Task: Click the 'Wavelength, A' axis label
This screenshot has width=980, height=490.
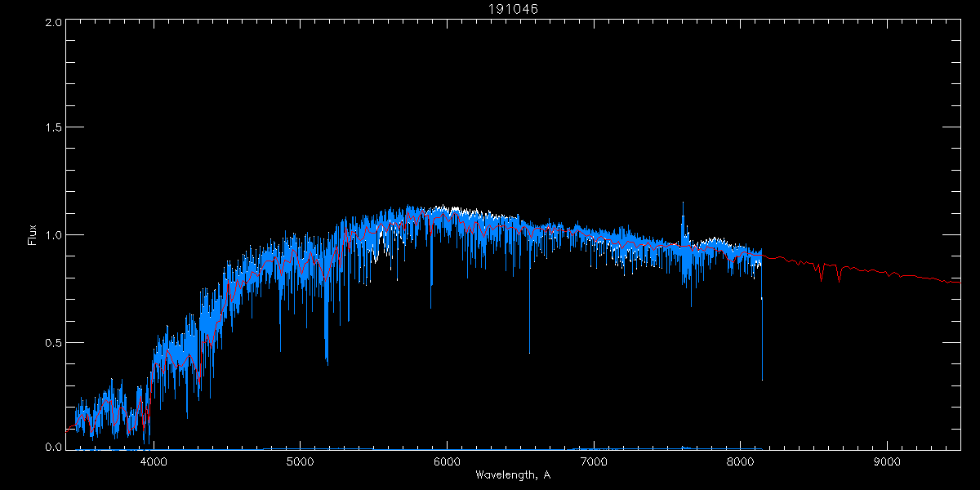Action: point(513,474)
